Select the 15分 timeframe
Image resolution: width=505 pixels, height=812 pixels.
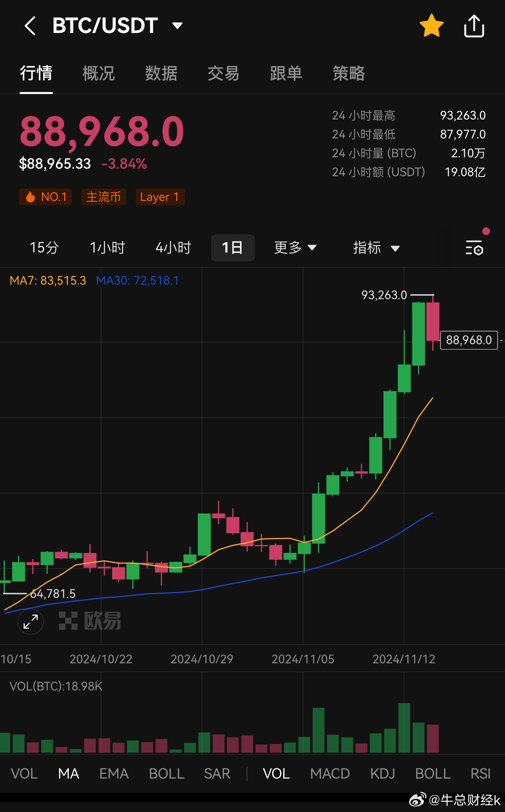coord(44,248)
